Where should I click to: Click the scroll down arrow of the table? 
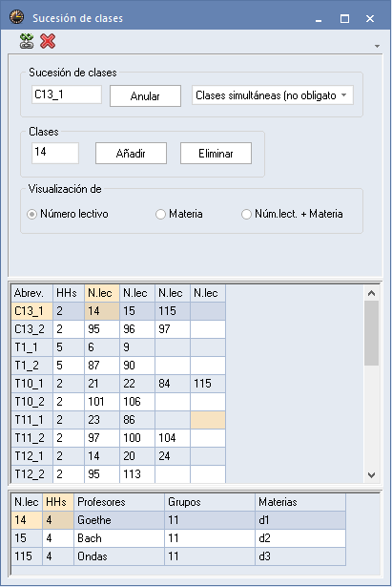point(371,474)
